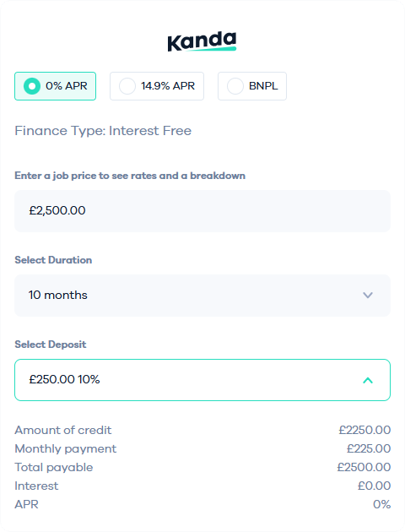Click the duration dropdown chevron arrow
This screenshot has height=532, width=405.
[x=368, y=296]
